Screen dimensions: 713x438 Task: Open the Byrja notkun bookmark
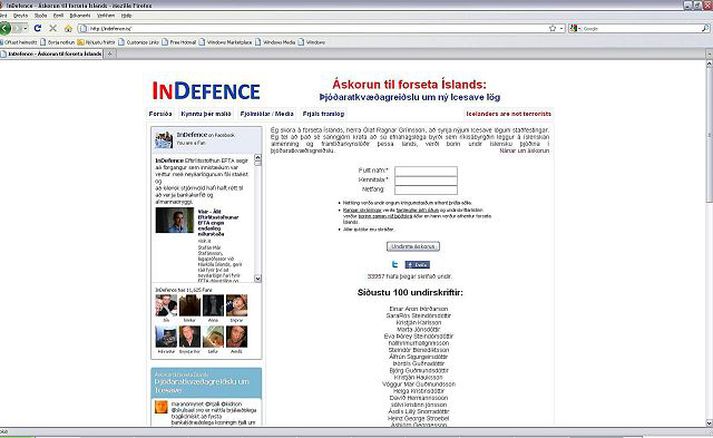tap(57, 42)
